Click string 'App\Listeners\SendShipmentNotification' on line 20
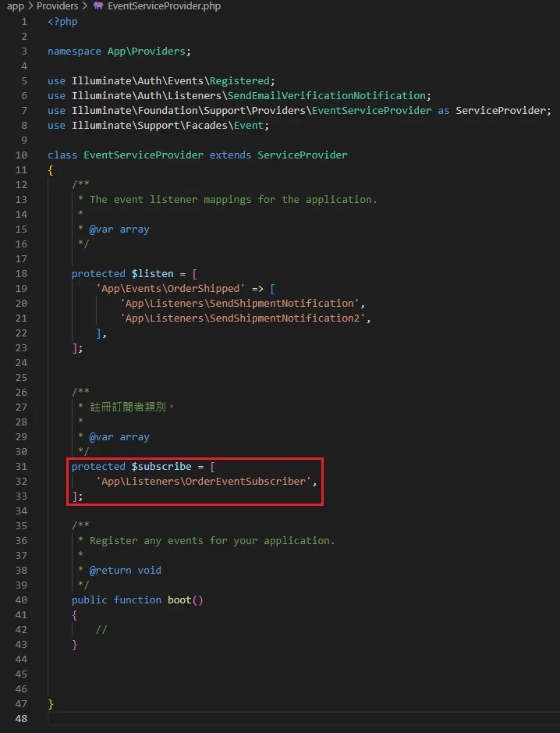Screen dimensions: 560x733 (239, 304)
